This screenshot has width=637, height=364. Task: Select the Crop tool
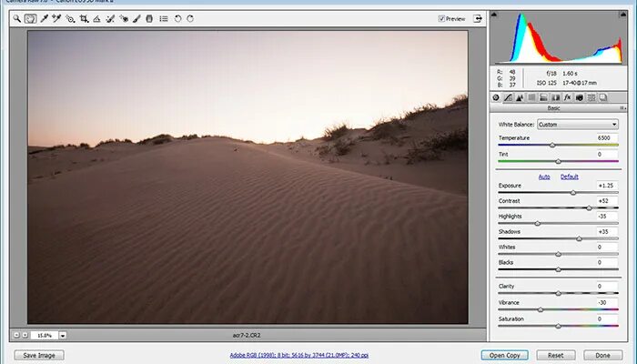pyautogui.click(x=84, y=19)
